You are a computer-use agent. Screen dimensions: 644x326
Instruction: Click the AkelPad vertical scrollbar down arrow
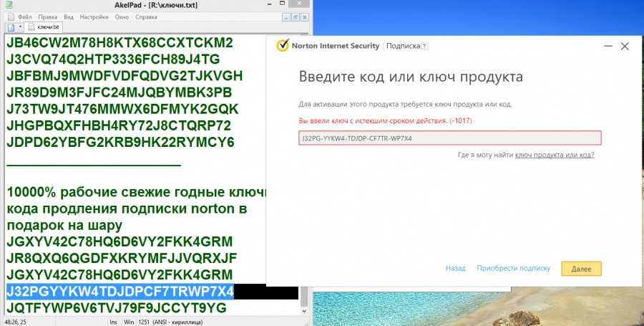304,311
